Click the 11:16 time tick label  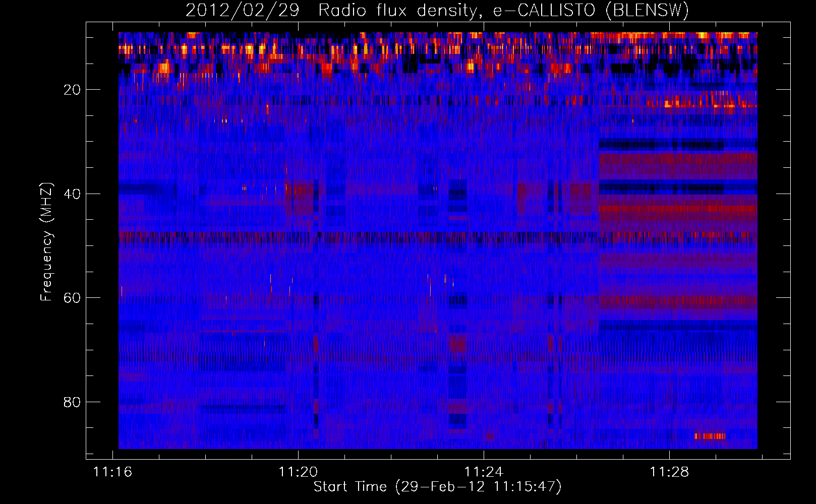point(112,472)
